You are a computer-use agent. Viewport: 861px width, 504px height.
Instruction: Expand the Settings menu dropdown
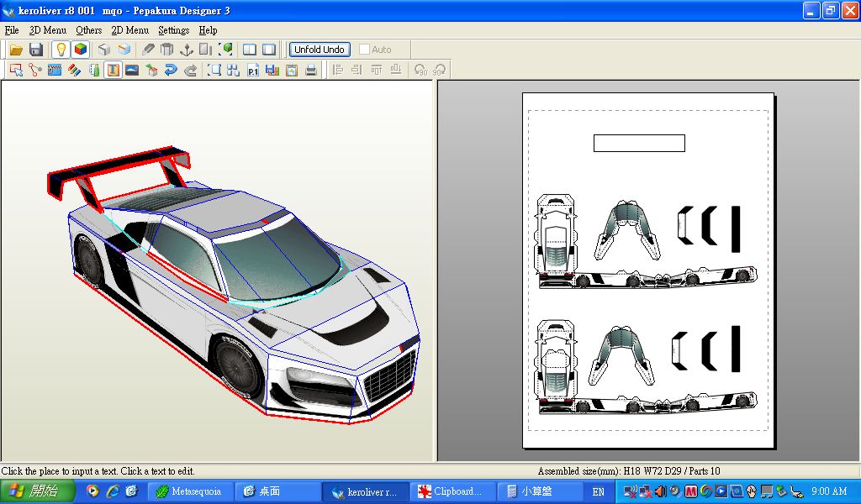(x=173, y=30)
